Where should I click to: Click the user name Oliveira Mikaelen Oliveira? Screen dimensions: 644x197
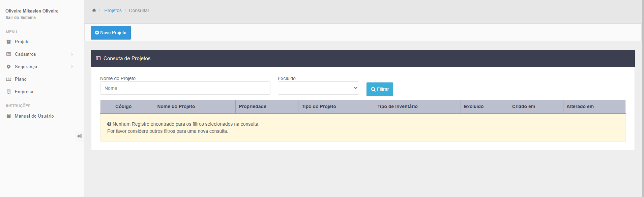pos(32,11)
